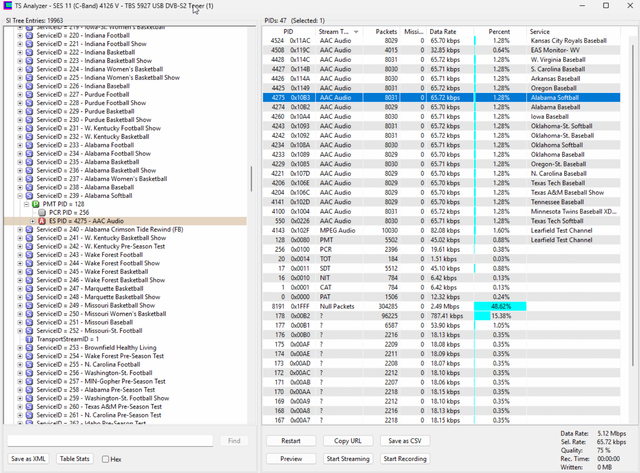
Task: Click the service icon for ServiceID 236 Alabama Basketball Show
Action: point(29,170)
